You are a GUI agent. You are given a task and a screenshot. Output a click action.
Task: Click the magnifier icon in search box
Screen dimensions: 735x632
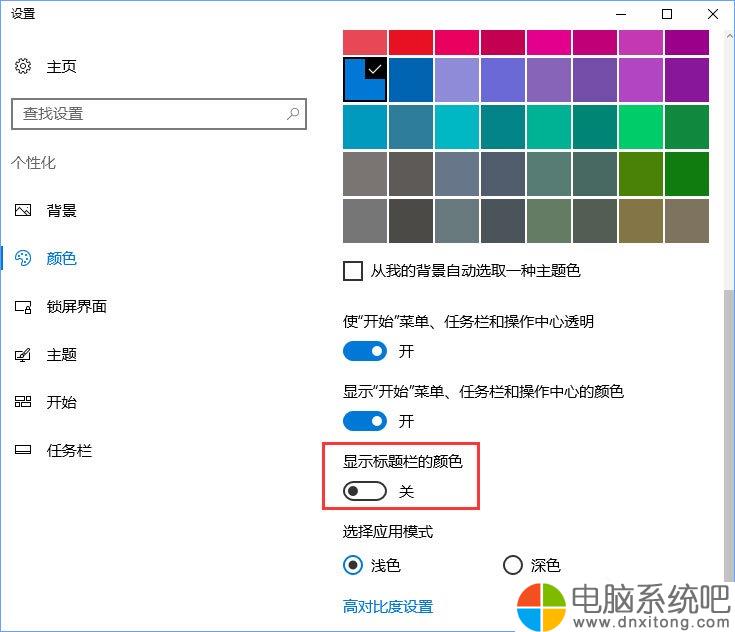click(293, 113)
